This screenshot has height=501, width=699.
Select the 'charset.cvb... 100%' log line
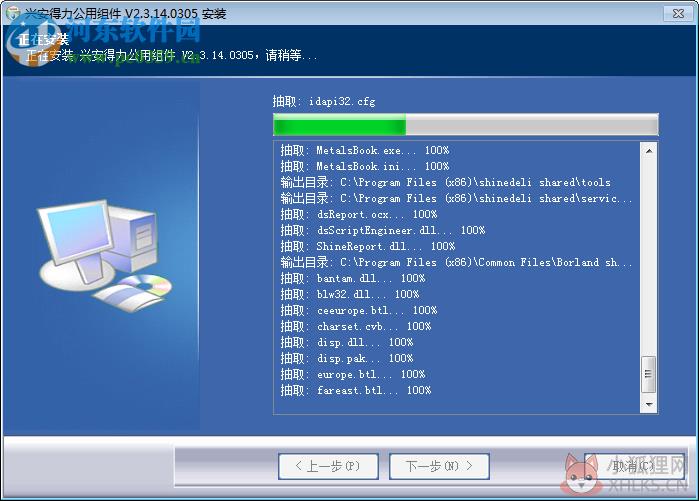coord(356,327)
